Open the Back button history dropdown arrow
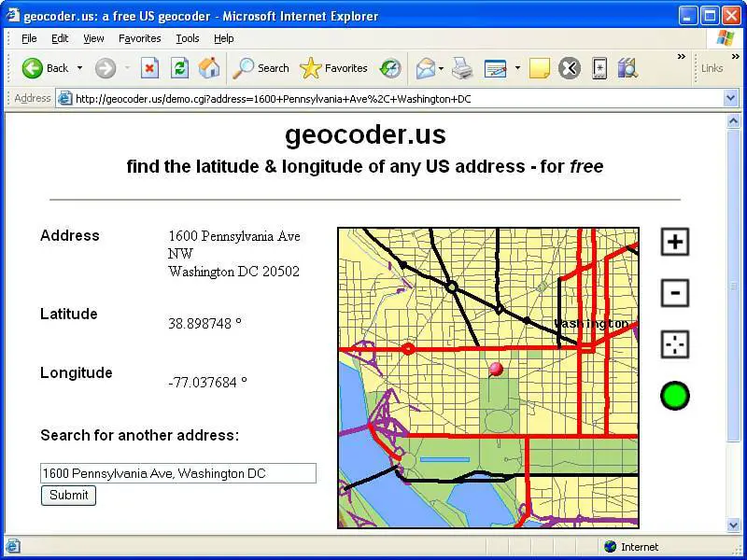747x560 pixels. click(79, 68)
